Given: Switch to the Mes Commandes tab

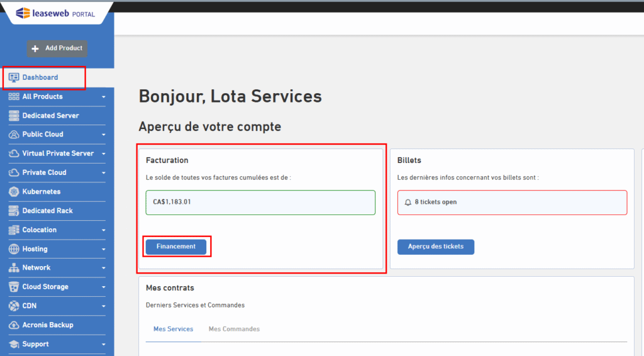Looking at the screenshot, I should point(234,329).
